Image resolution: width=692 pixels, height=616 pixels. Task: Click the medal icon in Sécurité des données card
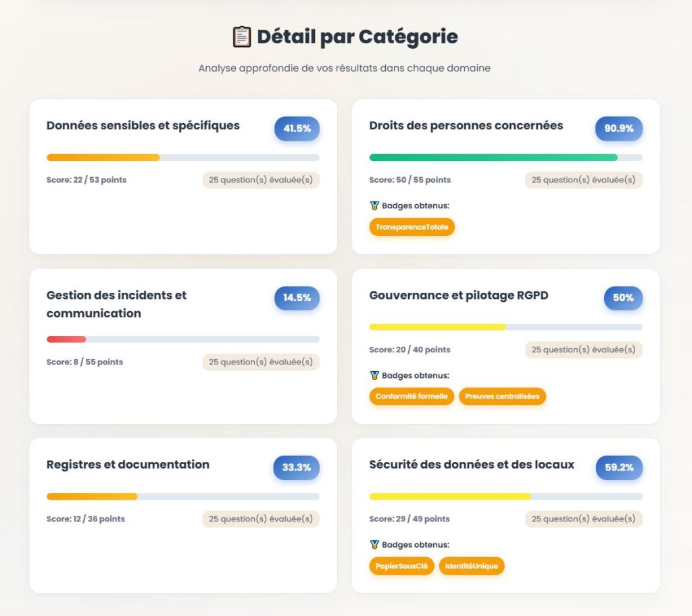[x=373, y=544]
